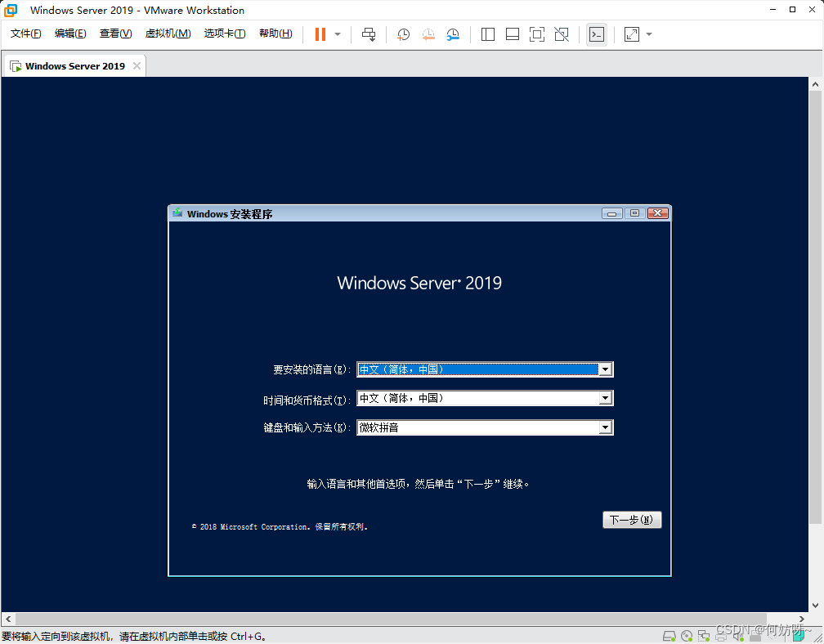
Task: Click the Windows Server 2019 heading text
Action: (419, 283)
